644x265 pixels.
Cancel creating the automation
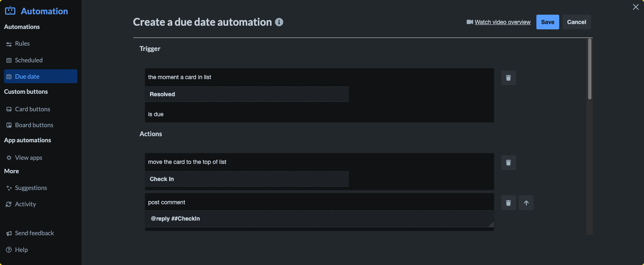point(576,22)
